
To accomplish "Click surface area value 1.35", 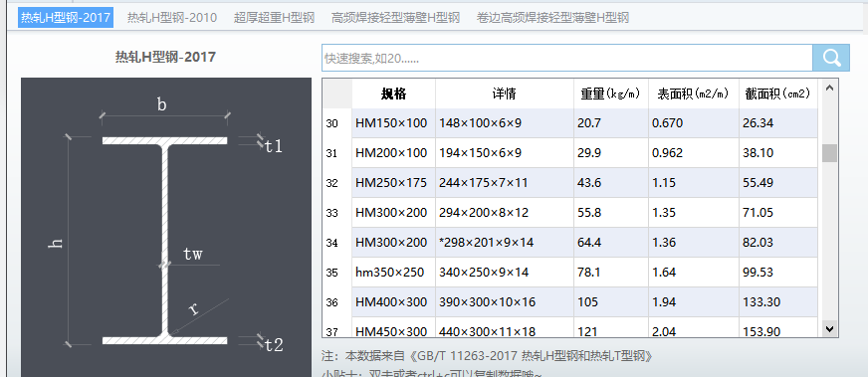I will click(693, 213).
